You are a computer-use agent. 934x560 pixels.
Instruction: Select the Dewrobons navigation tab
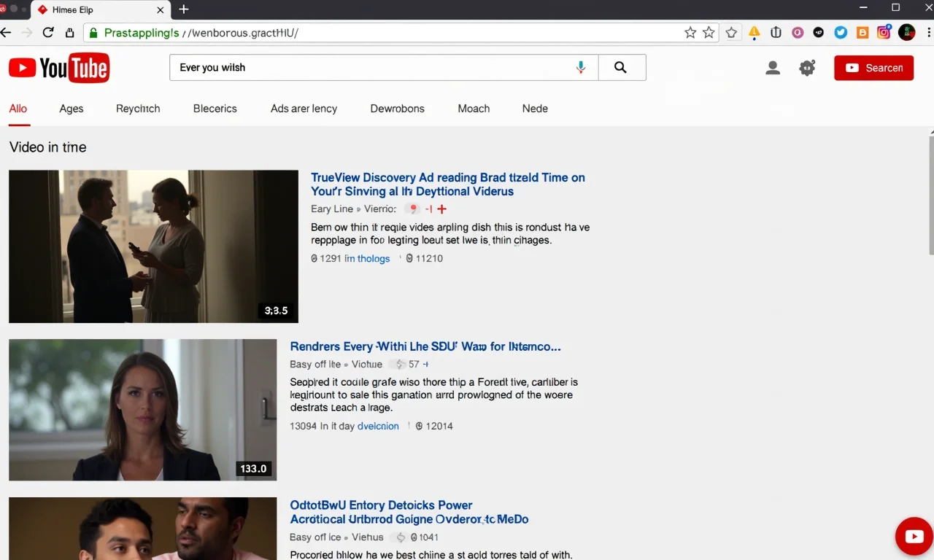pos(397,108)
